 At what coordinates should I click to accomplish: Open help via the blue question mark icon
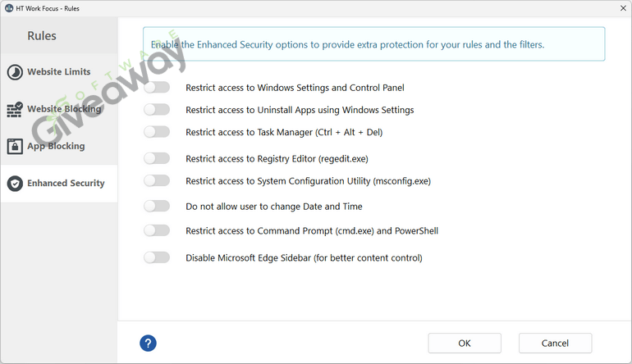[x=148, y=343]
